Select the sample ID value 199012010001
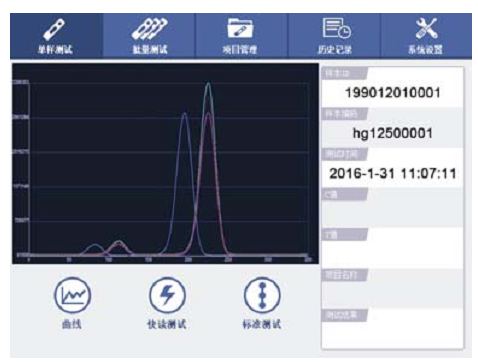This screenshot has height=364, width=478. pyautogui.click(x=392, y=93)
